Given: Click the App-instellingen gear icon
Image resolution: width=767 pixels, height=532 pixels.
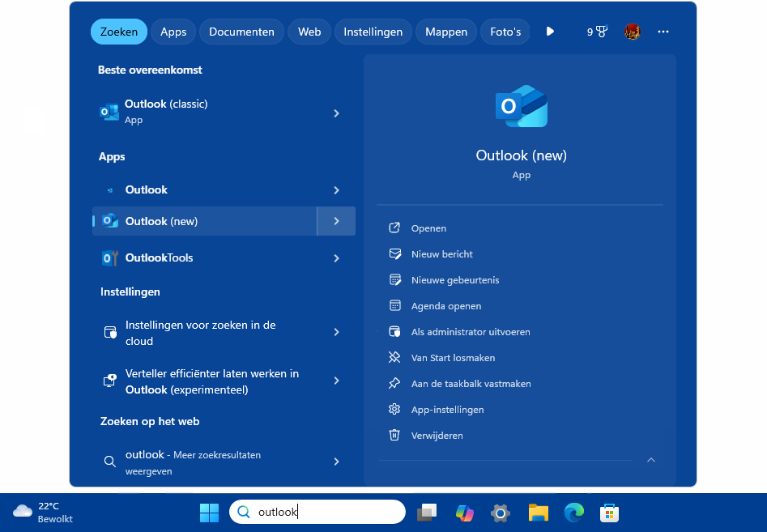Looking at the screenshot, I should pyautogui.click(x=394, y=409).
